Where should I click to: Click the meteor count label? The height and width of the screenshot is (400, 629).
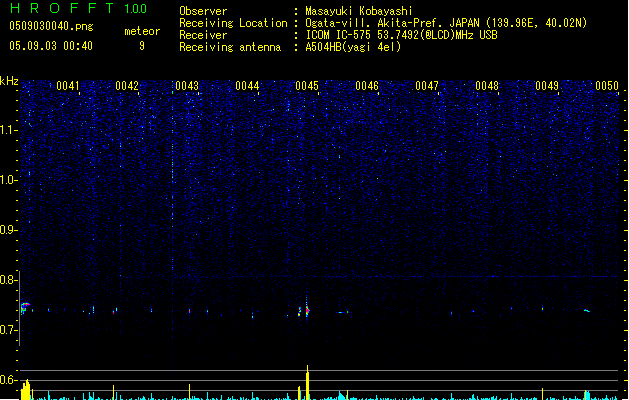(x=142, y=31)
